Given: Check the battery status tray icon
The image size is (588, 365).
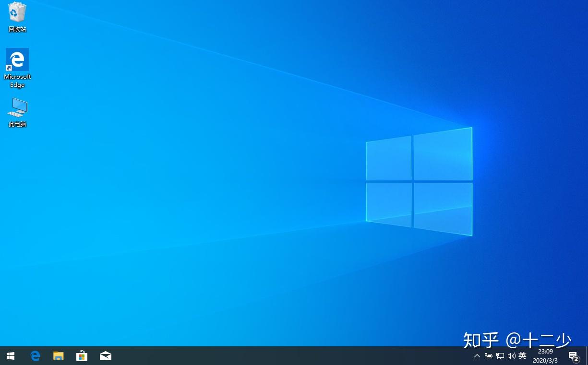Looking at the screenshot, I should coord(489,356).
